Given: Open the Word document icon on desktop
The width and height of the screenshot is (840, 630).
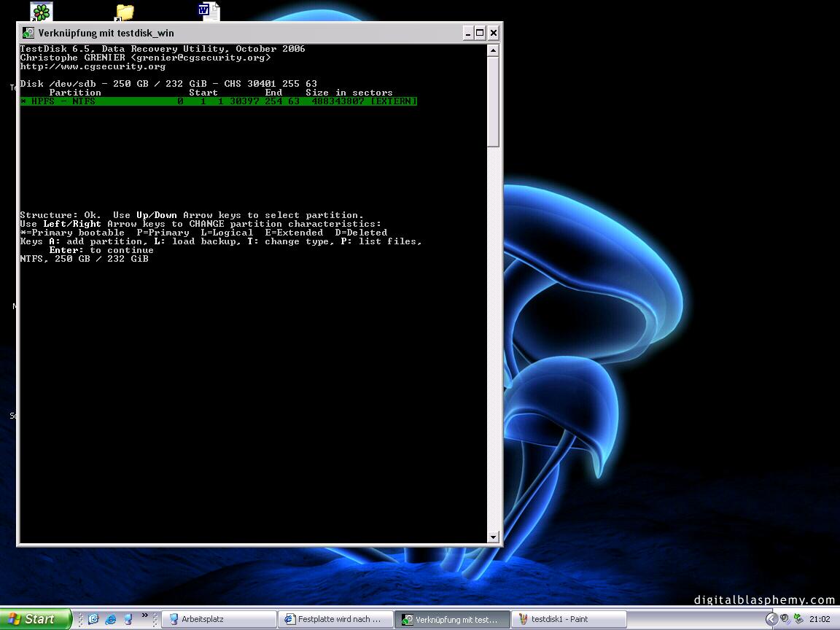Looking at the screenshot, I should [x=209, y=11].
